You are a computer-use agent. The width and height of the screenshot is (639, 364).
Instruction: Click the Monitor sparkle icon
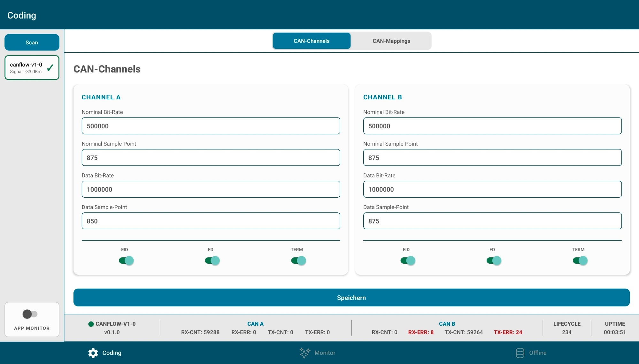(x=304, y=353)
